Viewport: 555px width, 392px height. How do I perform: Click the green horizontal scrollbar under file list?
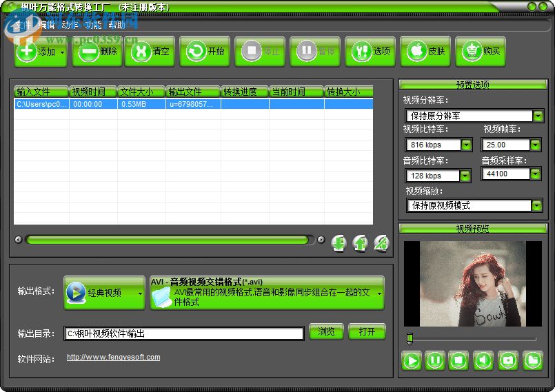click(x=168, y=240)
